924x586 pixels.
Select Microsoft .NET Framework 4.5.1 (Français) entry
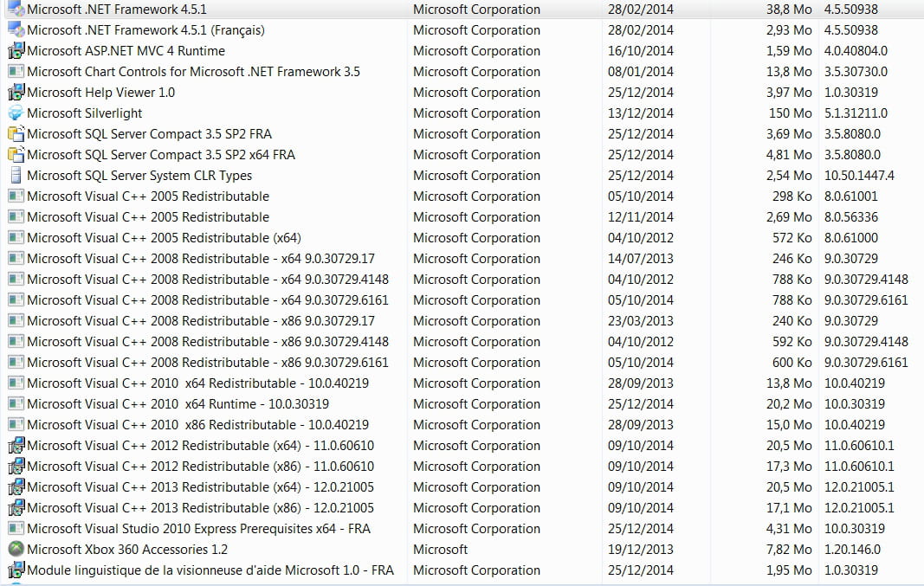pyautogui.click(x=145, y=30)
